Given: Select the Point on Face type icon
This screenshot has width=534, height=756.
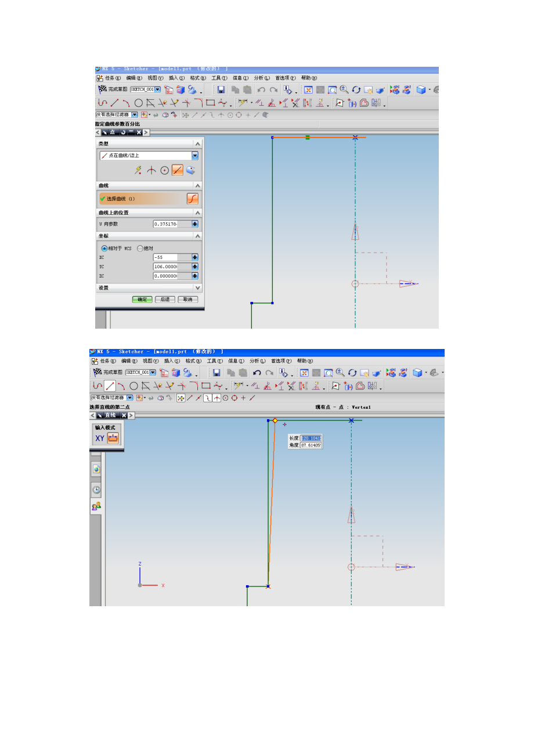Looking at the screenshot, I should 191,170.
